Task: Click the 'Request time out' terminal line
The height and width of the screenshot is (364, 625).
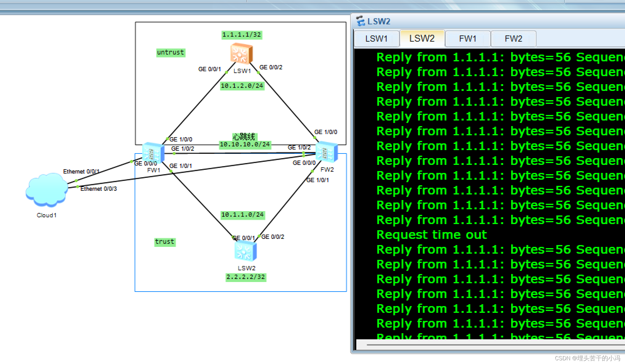Action: coord(432,235)
